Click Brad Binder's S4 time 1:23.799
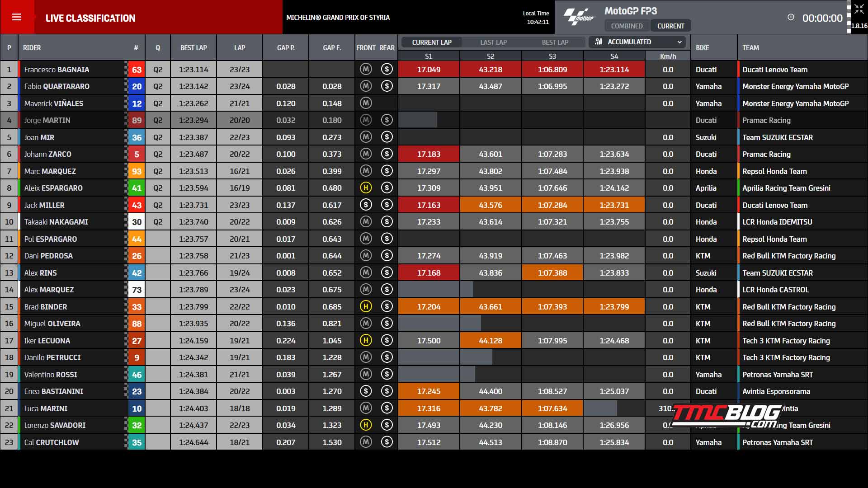This screenshot has width=868, height=488. coord(614,307)
